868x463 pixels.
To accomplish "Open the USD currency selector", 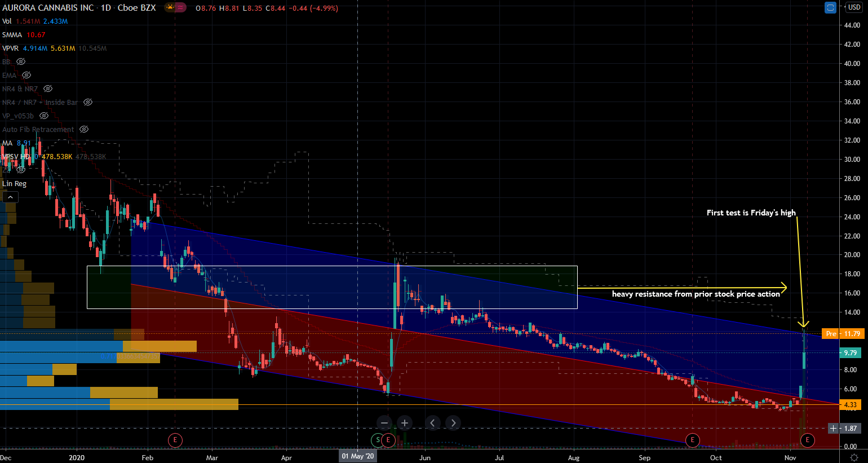I will 854,7.
